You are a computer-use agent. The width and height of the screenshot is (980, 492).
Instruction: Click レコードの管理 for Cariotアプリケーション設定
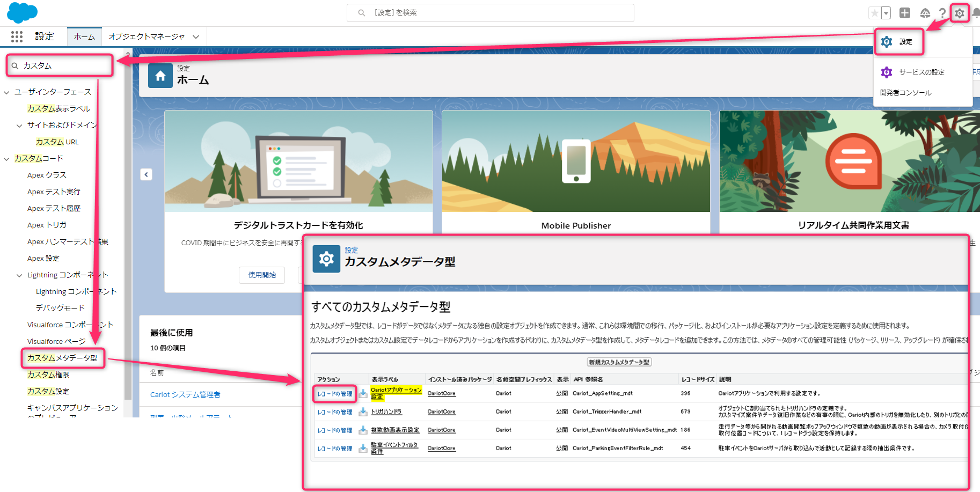tap(334, 394)
